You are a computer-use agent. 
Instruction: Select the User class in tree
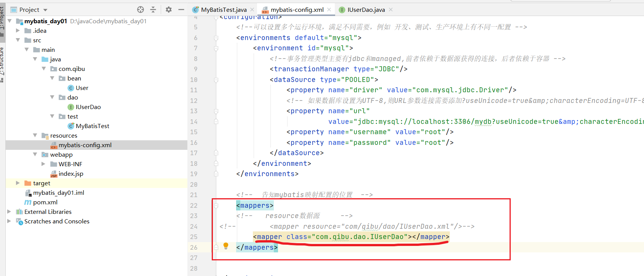click(x=82, y=88)
